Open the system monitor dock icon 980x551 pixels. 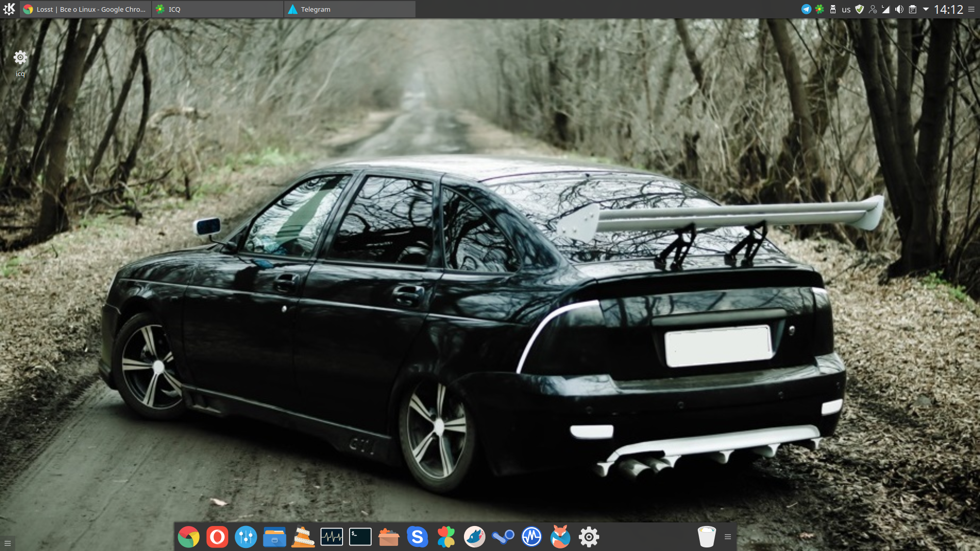pos(331,537)
